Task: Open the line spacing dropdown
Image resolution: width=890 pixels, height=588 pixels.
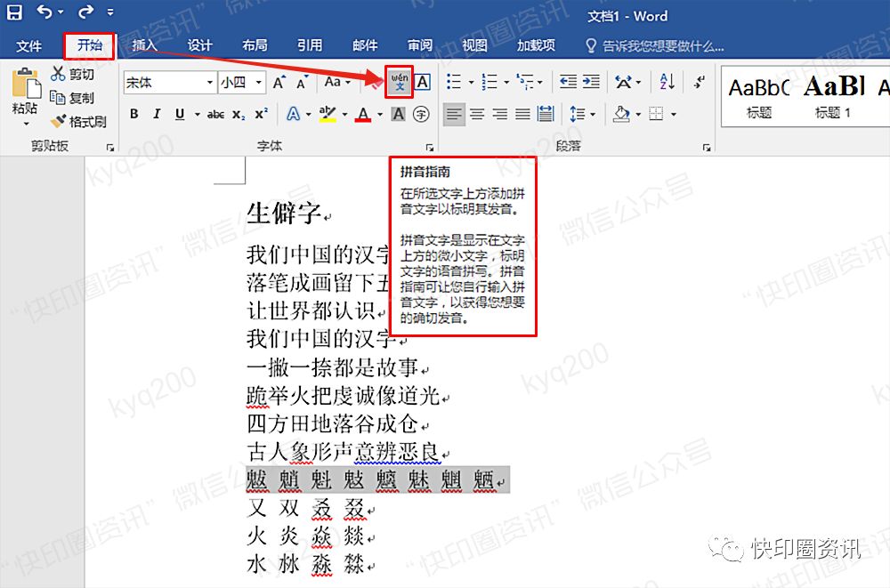Action: pyautogui.click(x=579, y=114)
